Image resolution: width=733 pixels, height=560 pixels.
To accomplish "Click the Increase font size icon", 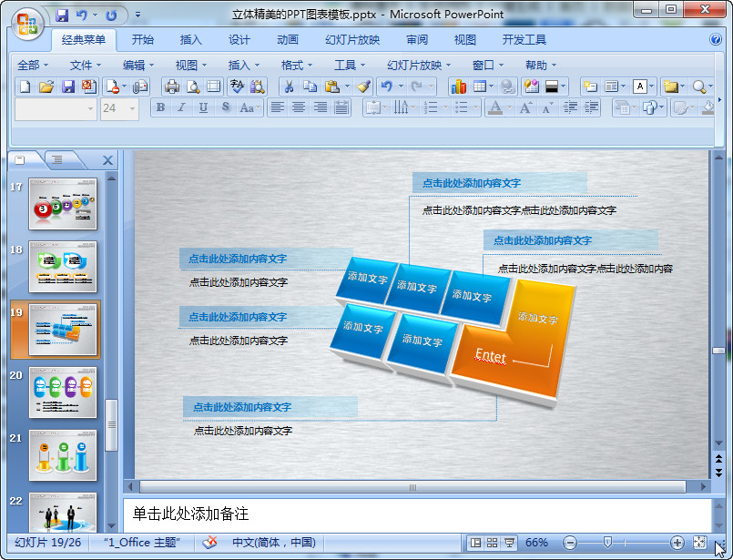I will 526,108.
